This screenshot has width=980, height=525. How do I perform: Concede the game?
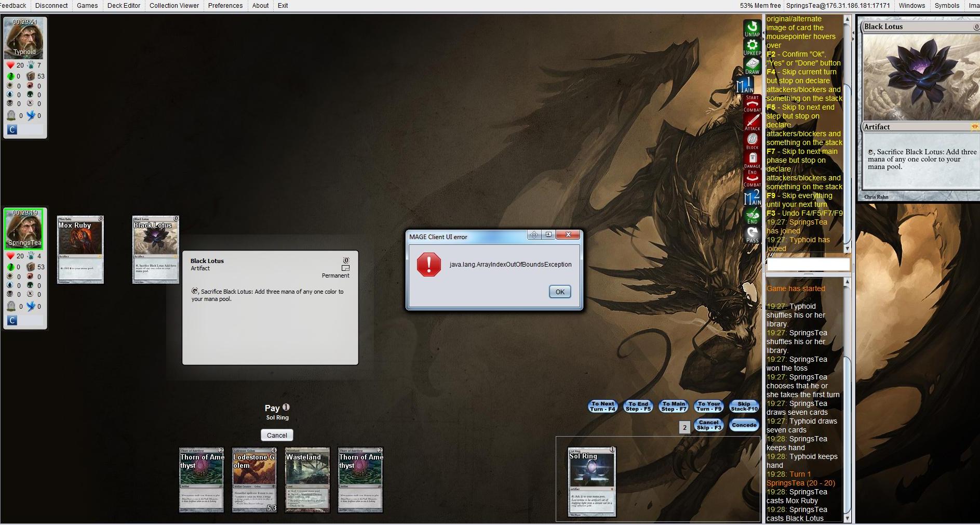(x=744, y=425)
